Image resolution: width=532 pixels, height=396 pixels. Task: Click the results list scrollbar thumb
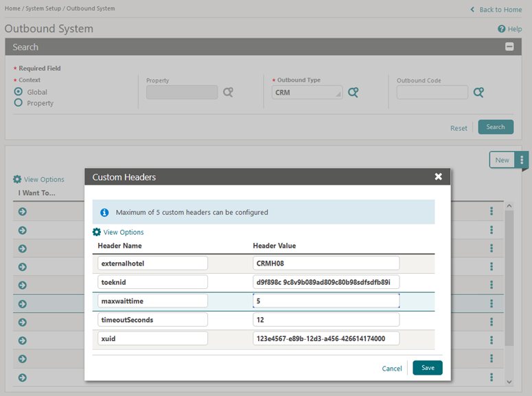[509, 278]
